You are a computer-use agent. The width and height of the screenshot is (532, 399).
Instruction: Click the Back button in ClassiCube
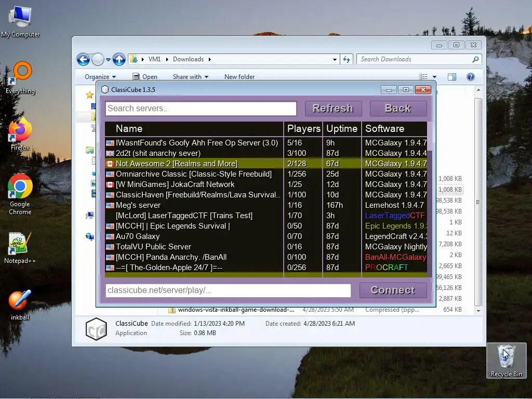(398, 109)
